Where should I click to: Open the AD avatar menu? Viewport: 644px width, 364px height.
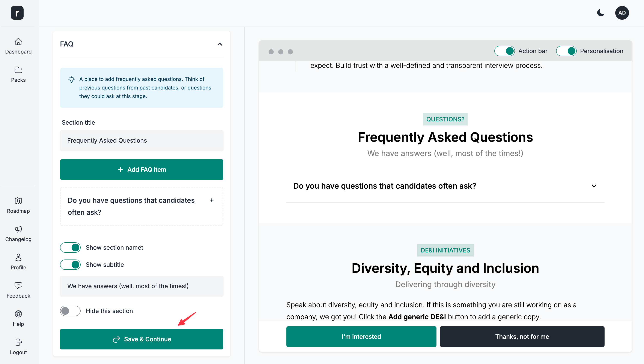622,13
